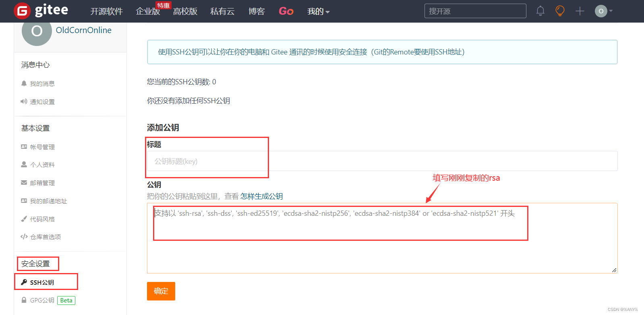Click the envelope icon beside 邮箱管理
644x315 pixels.
pyautogui.click(x=24, y=183)
